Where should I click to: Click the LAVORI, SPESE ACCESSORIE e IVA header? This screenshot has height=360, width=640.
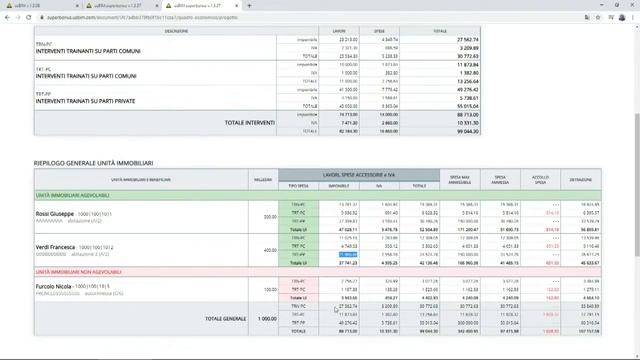click(x=359, y=175)
